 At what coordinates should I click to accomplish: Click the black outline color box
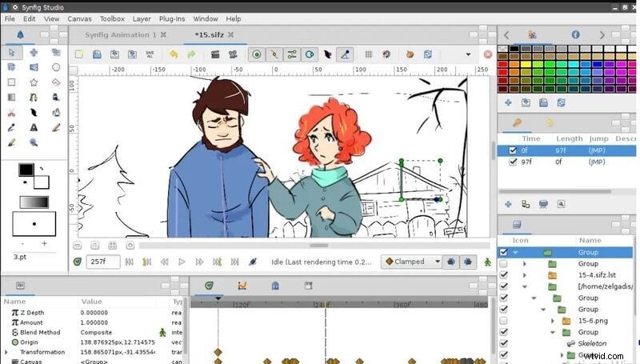pyautogui.click(x=26, y=170)
